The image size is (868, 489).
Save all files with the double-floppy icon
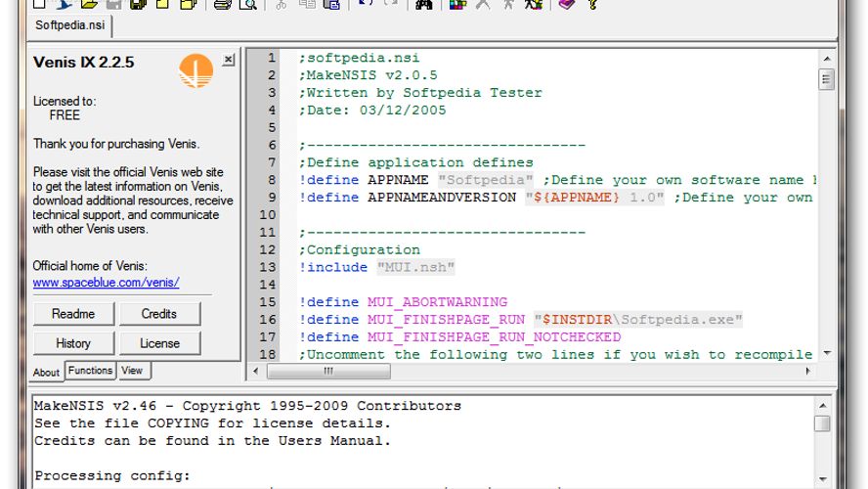(x=138, y=5)
